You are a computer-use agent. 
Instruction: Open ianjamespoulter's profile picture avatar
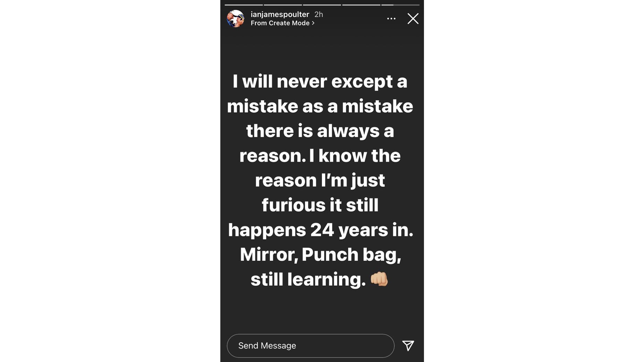236,19
